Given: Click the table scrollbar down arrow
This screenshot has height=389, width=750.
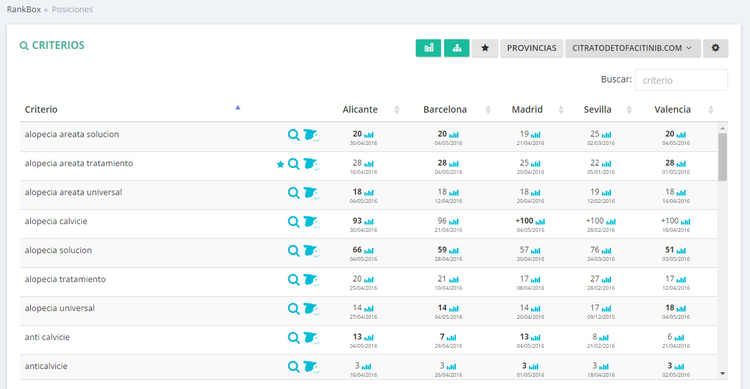Looking at the screenshot, I should [x=722, y=373].
